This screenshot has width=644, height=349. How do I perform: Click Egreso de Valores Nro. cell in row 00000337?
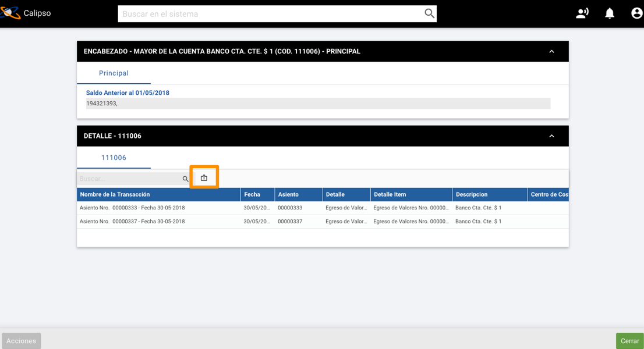(411, 222)
